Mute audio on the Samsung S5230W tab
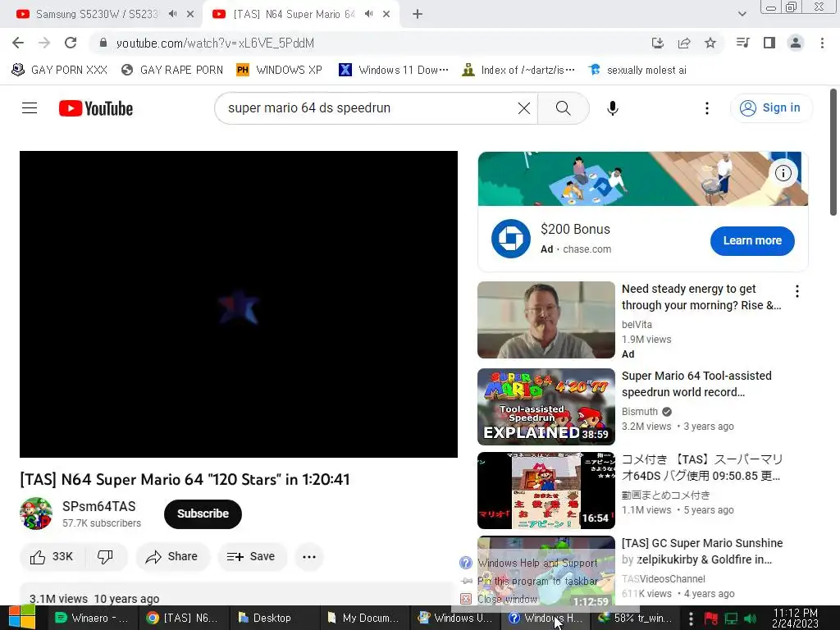The image size is (840, 630). click(172, 14)
